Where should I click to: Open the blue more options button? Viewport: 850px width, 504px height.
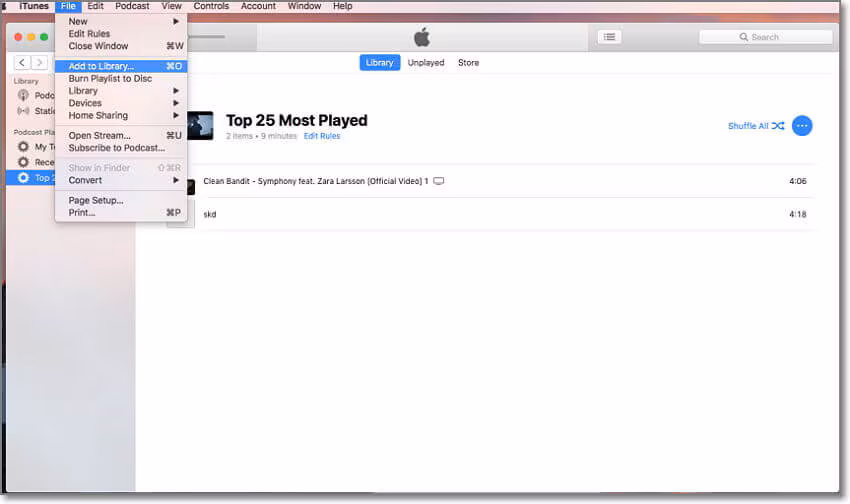(x=802, y=126)
